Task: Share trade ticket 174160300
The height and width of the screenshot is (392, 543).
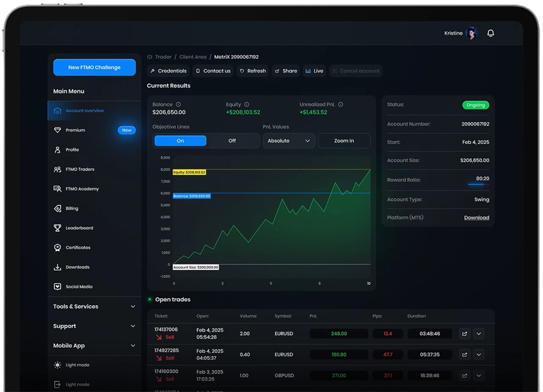Action: point(464,376)
